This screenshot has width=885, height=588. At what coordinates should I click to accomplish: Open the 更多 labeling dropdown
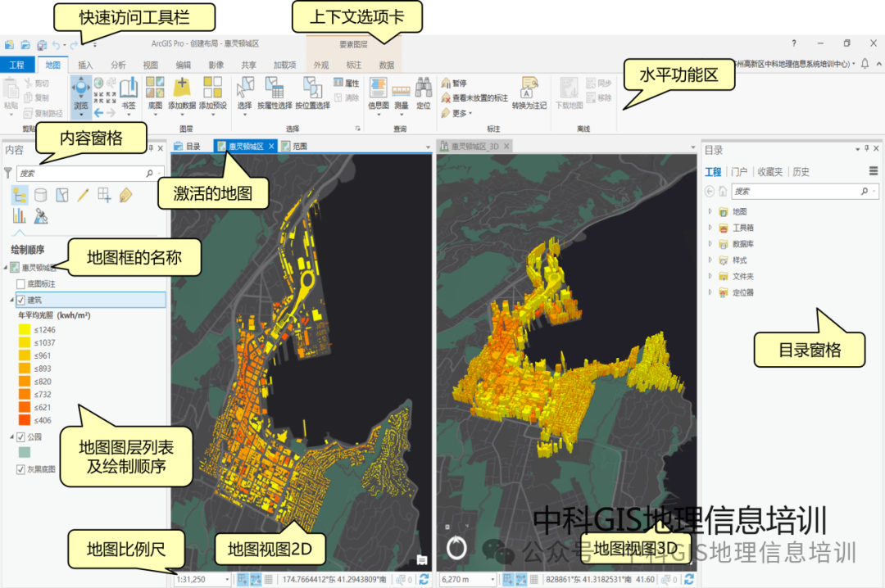click(458, 113)
